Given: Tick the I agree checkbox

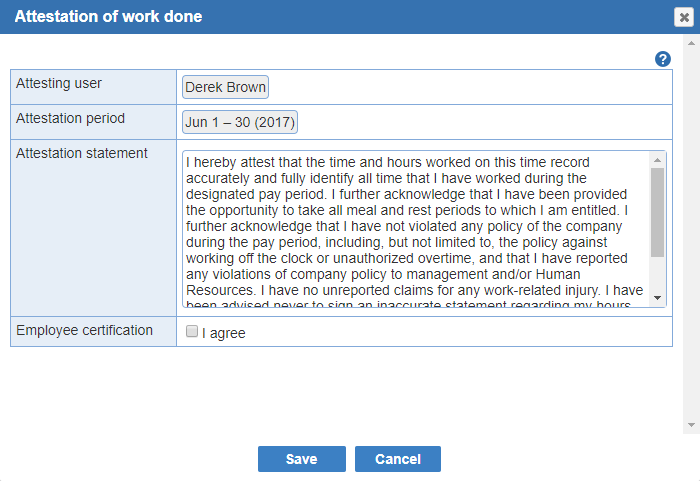Looking at the screenshot, I should click(192, 331).
